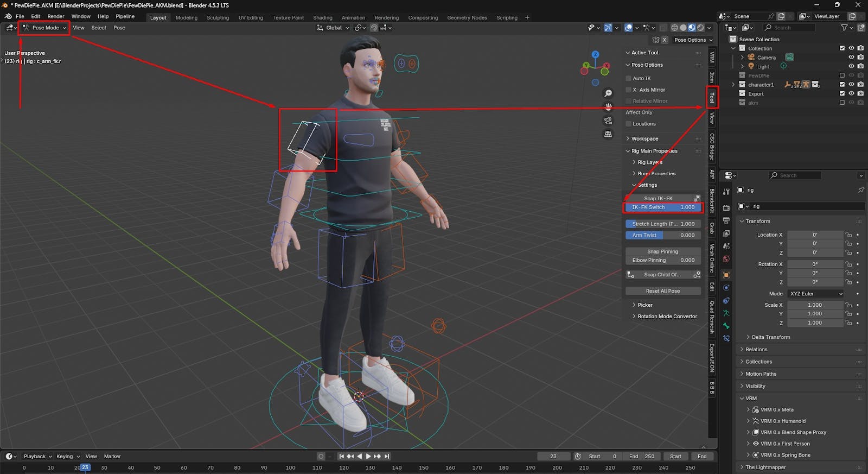Switch to orthographic grid view icon
868x474 pixels.
point(608,134)
